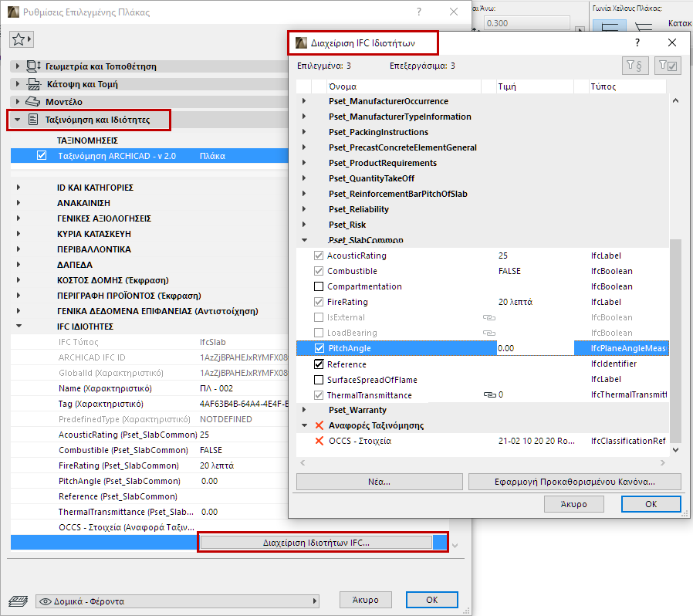Click the 0.300 field in the background toolbar
Viewport: 693px width, 616px height.
pos(527,23)
